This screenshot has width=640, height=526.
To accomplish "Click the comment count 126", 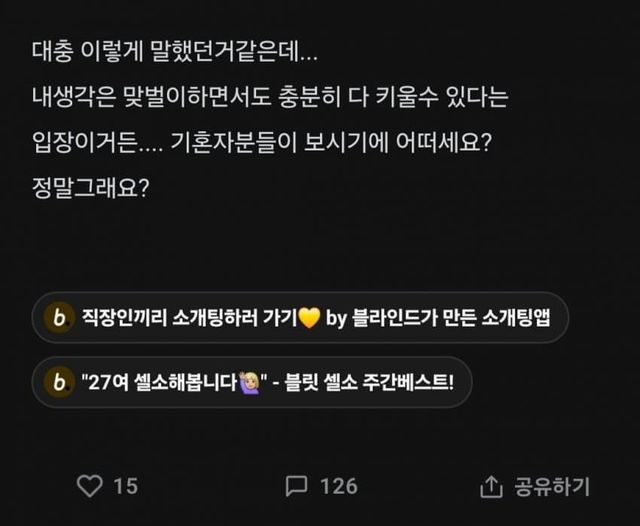I will point(338,486).
